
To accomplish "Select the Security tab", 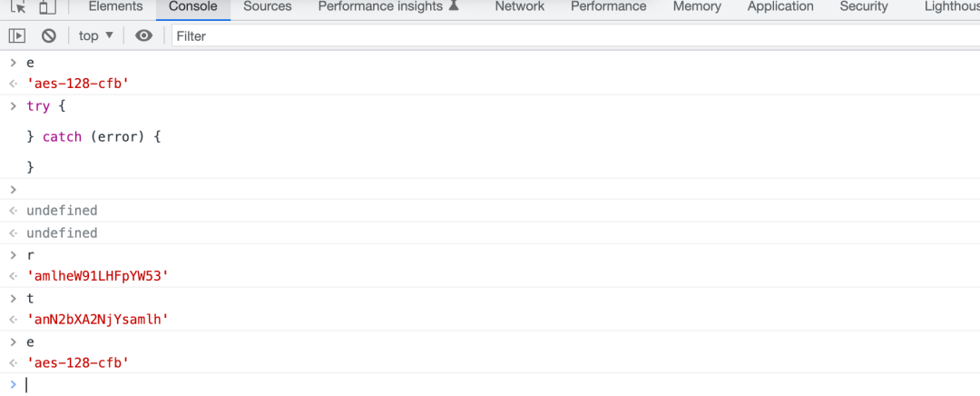I will pyautogui.click(x=864, y=7).
